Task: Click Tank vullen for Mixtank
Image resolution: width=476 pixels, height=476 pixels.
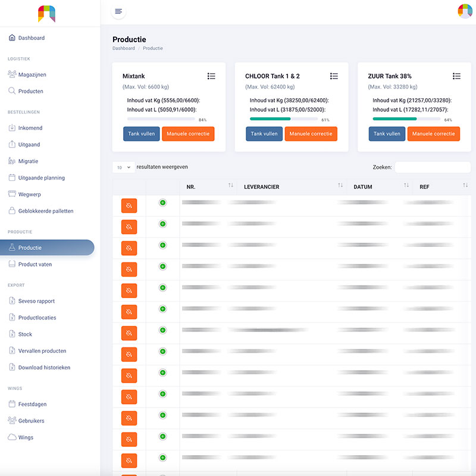Action: [142, 134]
